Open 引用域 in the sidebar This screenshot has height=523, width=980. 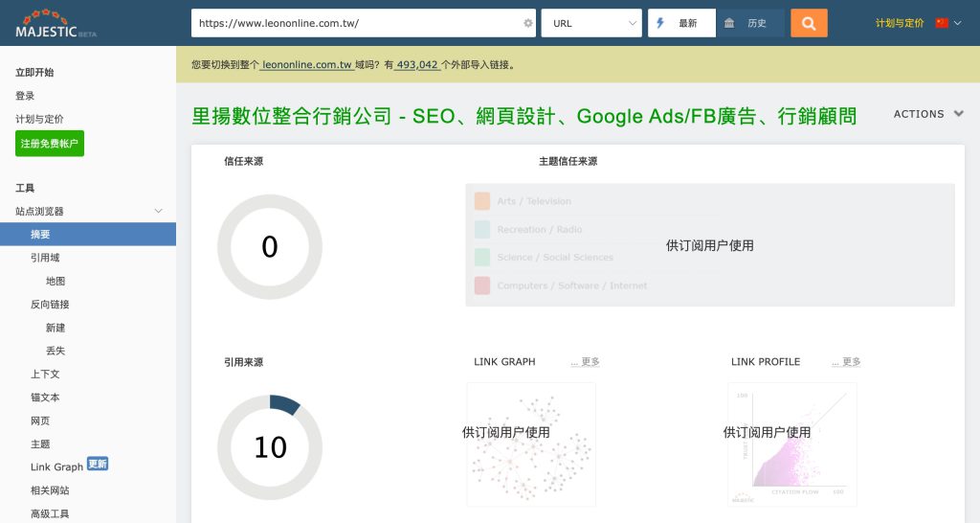click(45, 258)
